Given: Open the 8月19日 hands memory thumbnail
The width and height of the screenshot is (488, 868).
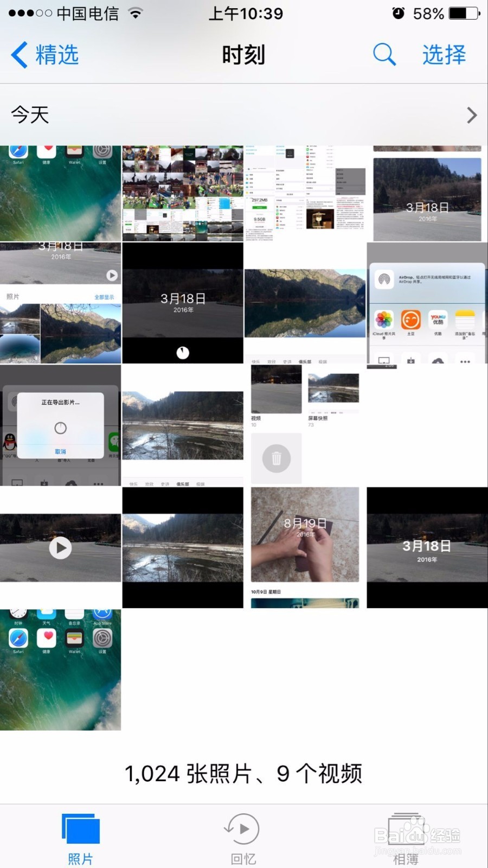Looking at the screenshot, I should [305, 547].
